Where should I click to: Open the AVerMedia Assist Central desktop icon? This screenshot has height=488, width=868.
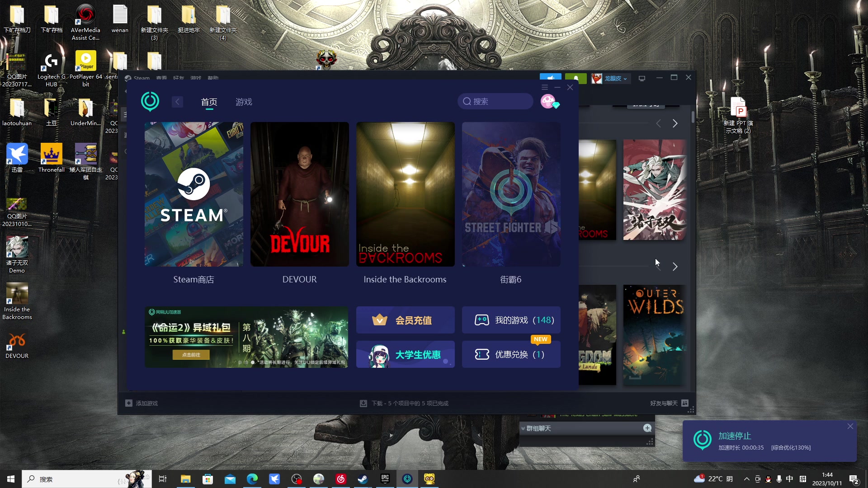(x=85, y=22)
